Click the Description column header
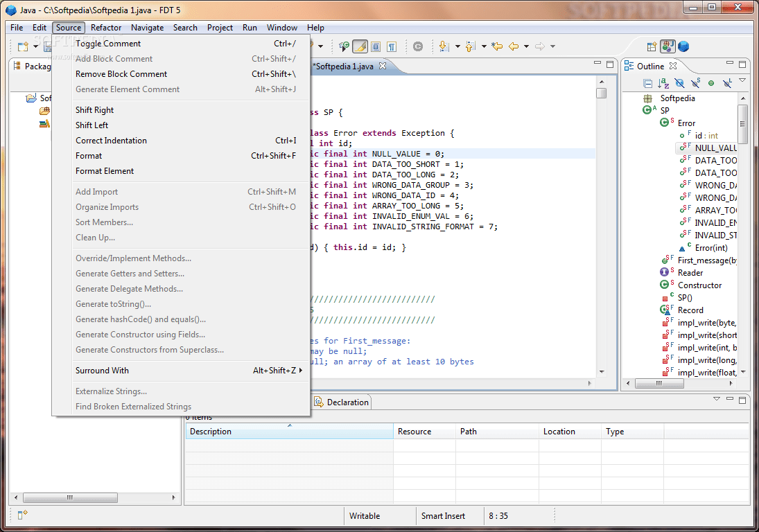The width and height of the screenshot is (759, 532). (211, 432)
